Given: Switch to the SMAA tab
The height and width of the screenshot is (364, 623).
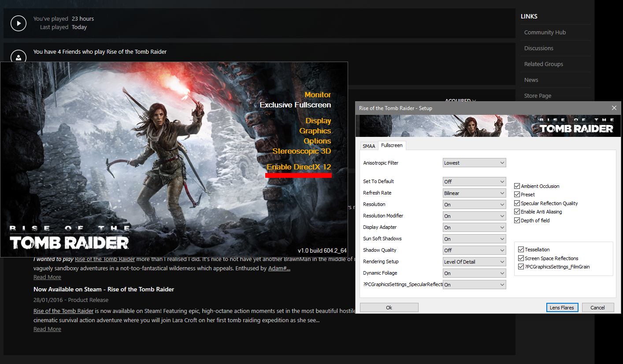Looking at the screenshot, I should point(369,146).
